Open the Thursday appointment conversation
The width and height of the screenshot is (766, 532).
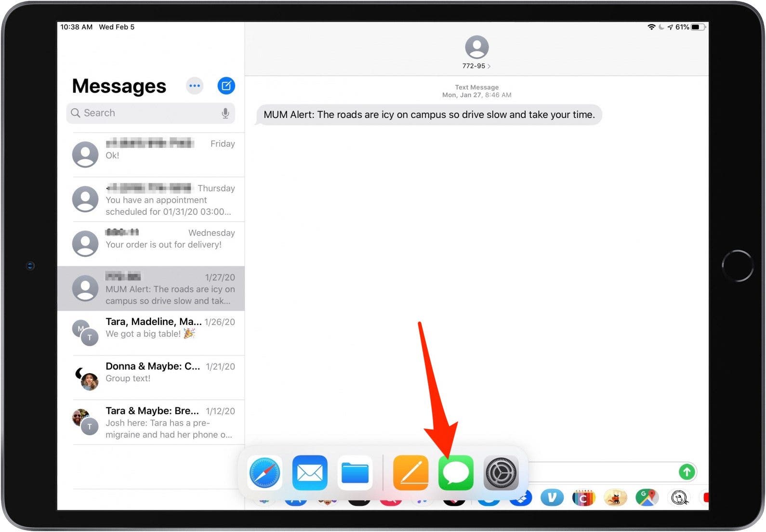point(151,199)
